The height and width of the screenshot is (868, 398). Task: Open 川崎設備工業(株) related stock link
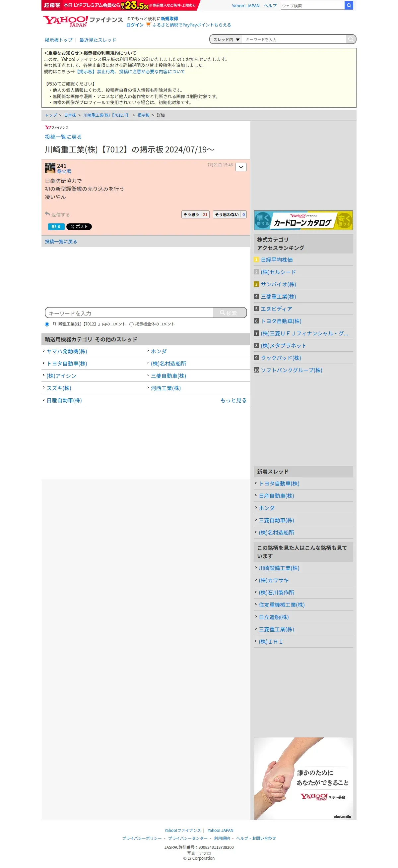[x=279, y=568]
